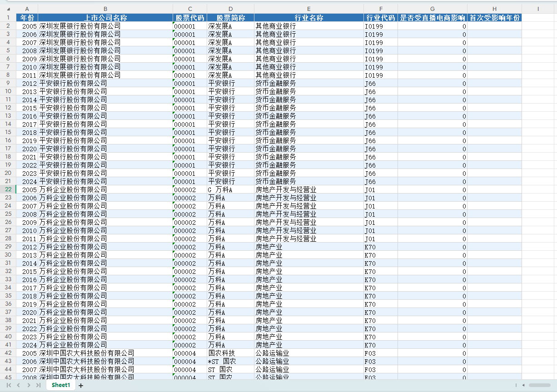Select column B header
The height and width of the screenshot is (392, 557).
click(x=105, y=9)
